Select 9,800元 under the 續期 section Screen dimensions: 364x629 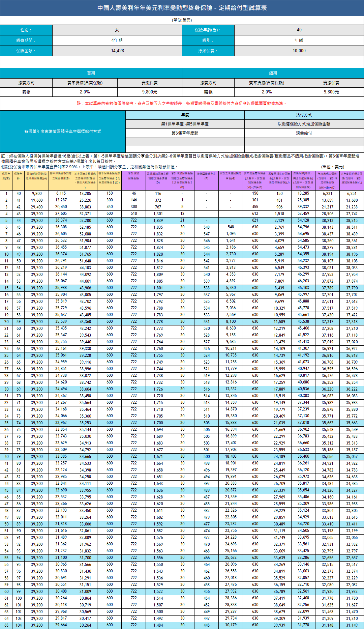331,92
